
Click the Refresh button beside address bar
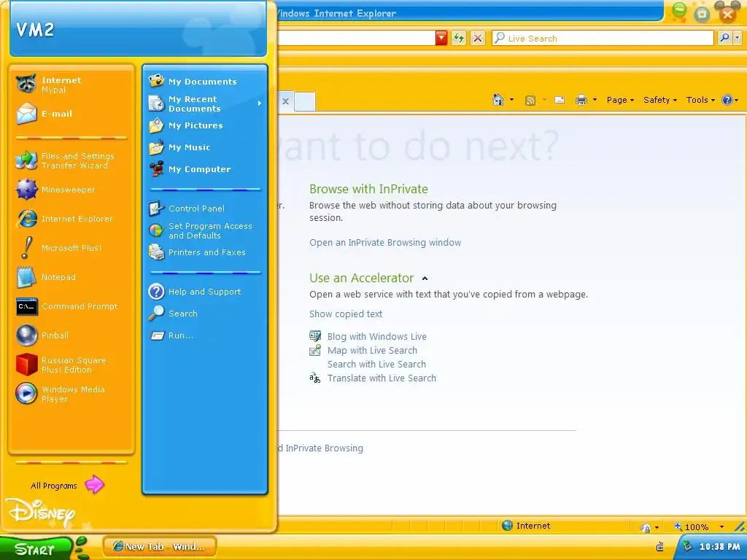click(x=459, y=38)
